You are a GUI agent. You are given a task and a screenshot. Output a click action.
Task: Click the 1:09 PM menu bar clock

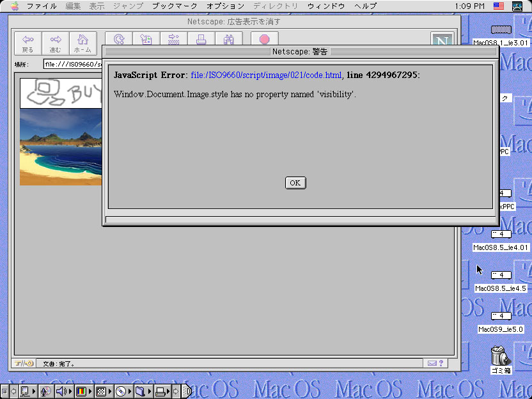click(469, 6)
